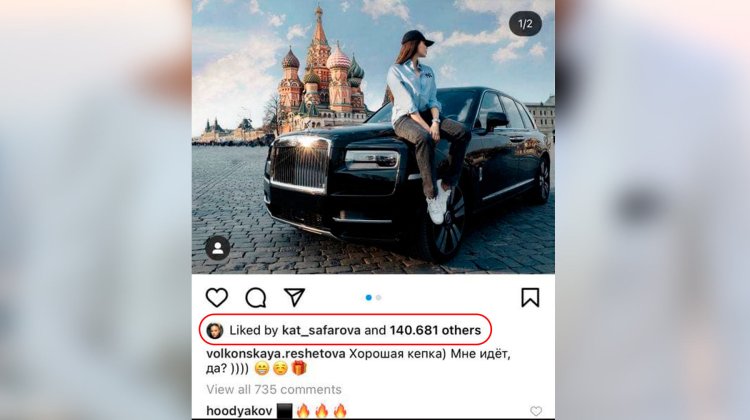Share the post via paper plane icon
This screenshot has width=750, height=420.
(294, 297)
